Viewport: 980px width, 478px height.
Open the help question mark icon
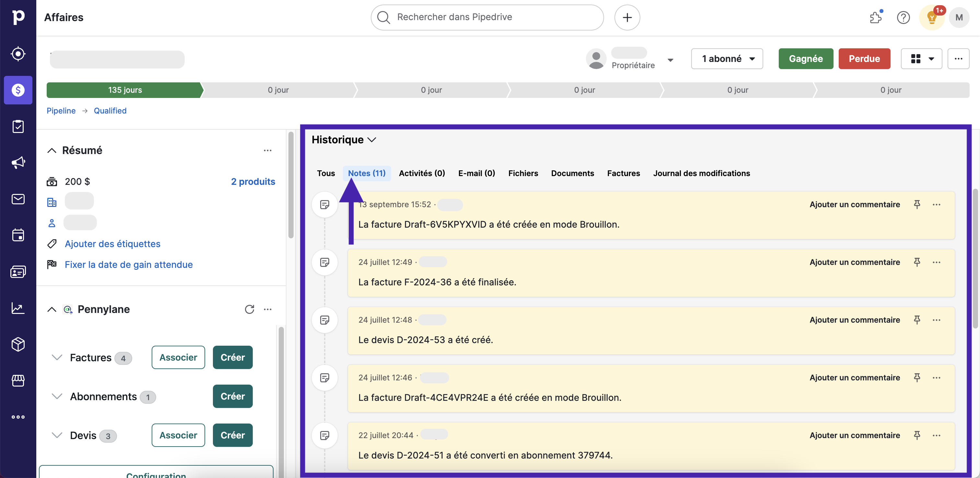[903, 18]
